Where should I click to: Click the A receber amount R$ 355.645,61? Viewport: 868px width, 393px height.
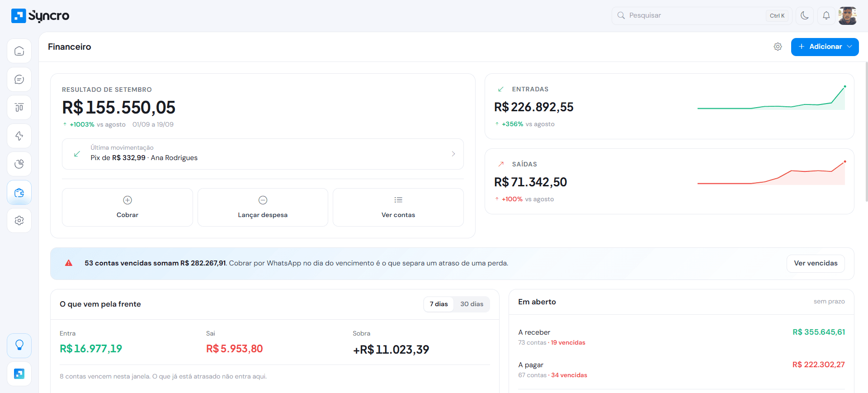819,332
